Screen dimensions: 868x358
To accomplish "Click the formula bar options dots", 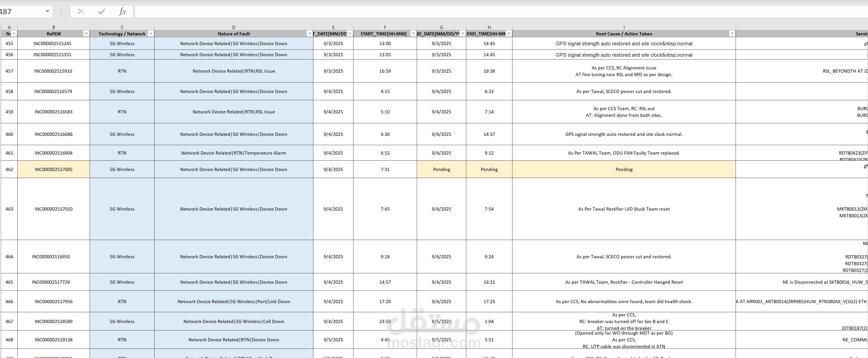I will click(x=61, y=12).
